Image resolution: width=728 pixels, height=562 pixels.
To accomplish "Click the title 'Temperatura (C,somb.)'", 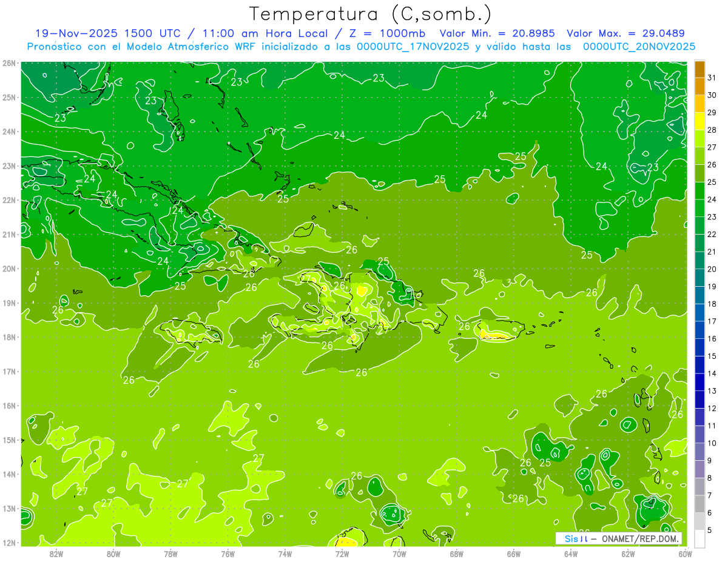I will coord(371,14).
